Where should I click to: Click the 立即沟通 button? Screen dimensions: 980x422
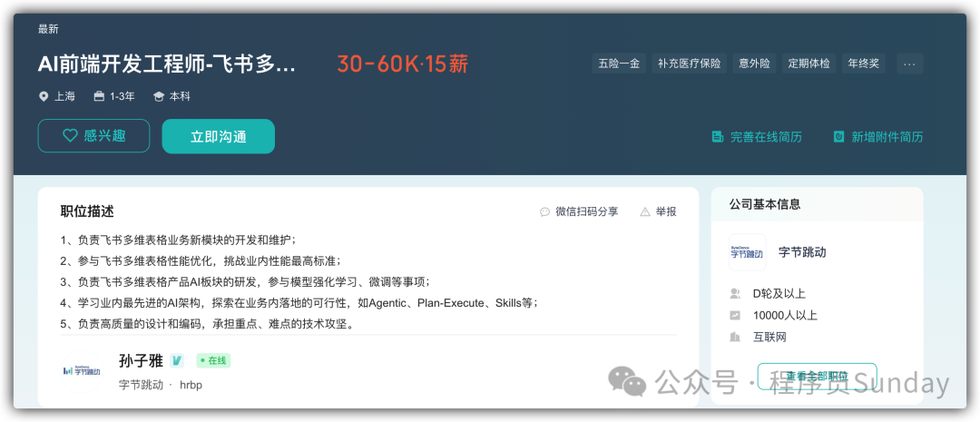218,136
